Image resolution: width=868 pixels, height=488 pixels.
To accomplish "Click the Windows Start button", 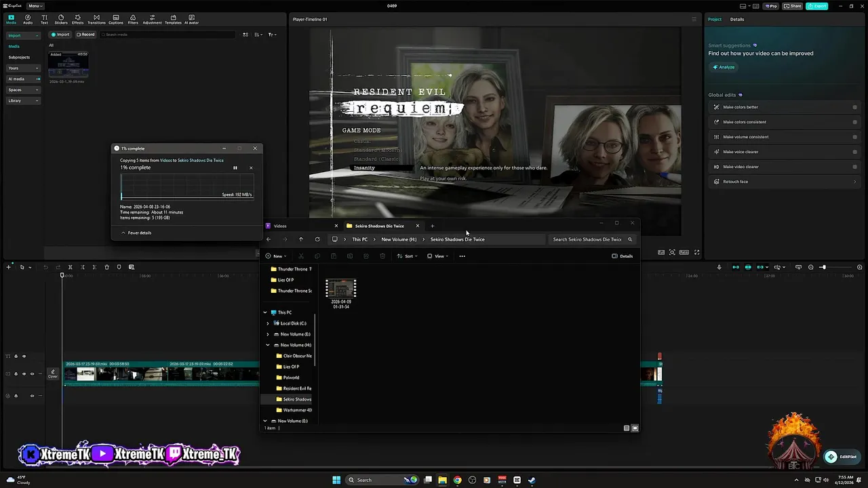I will point(336,480).
